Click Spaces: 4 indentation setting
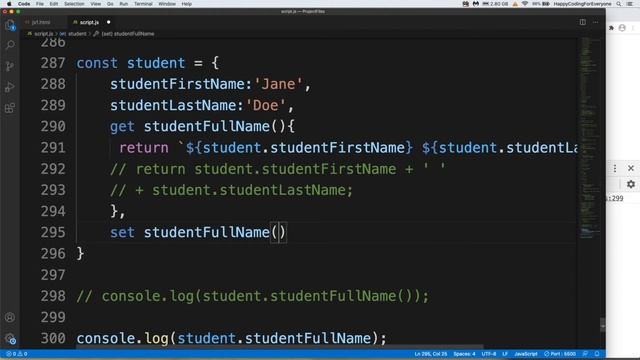Screen dimensions: 640x360 (464, 354)
